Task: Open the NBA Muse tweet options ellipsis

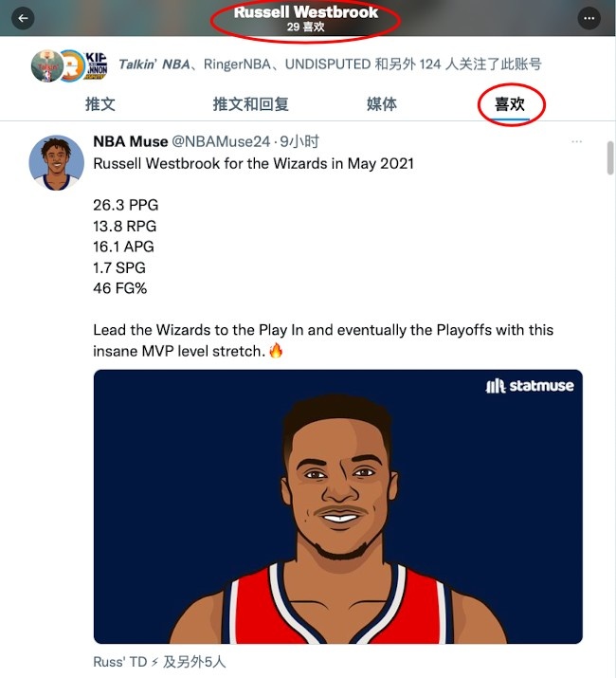Action: pyautogui.click(x=576, y=142)
